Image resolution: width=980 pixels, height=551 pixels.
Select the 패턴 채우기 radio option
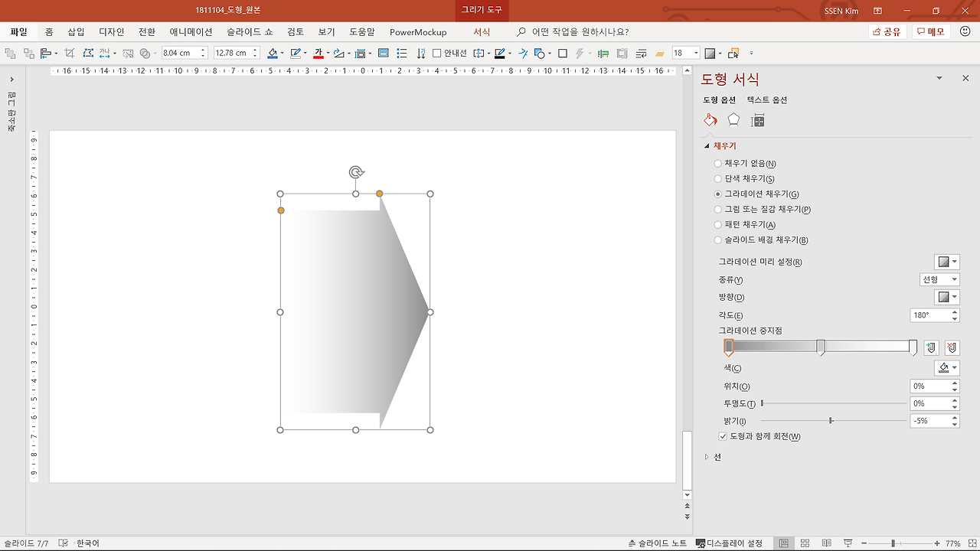pos(717,225)
